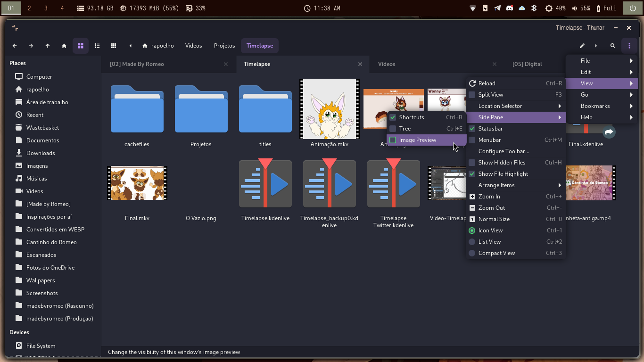Select List View radio option
Screen dimensions: 644x362
[490, 242]
